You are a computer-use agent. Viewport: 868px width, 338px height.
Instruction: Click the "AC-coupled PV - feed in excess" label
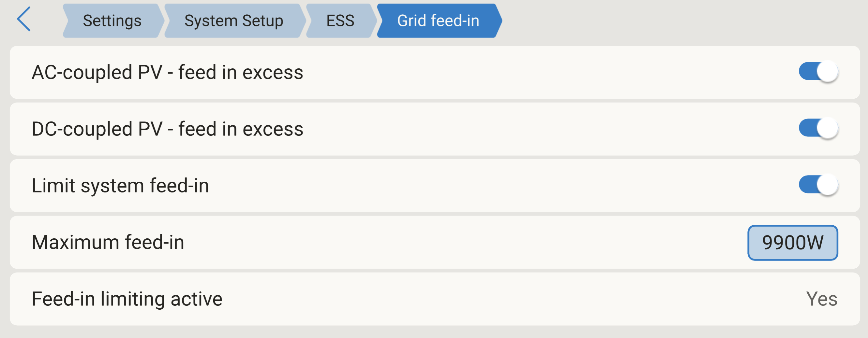click(168, 72)
